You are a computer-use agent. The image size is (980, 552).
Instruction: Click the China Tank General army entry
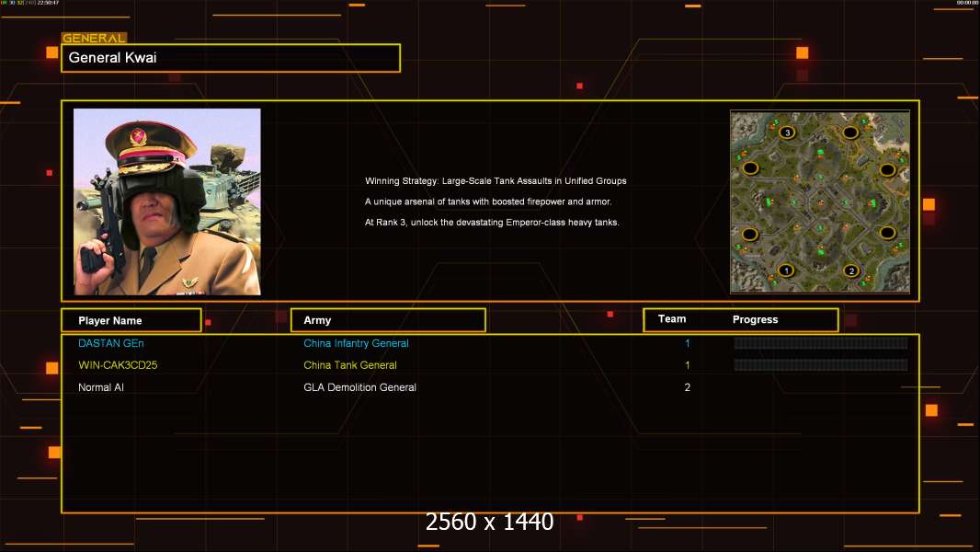(x=350, y=365)
